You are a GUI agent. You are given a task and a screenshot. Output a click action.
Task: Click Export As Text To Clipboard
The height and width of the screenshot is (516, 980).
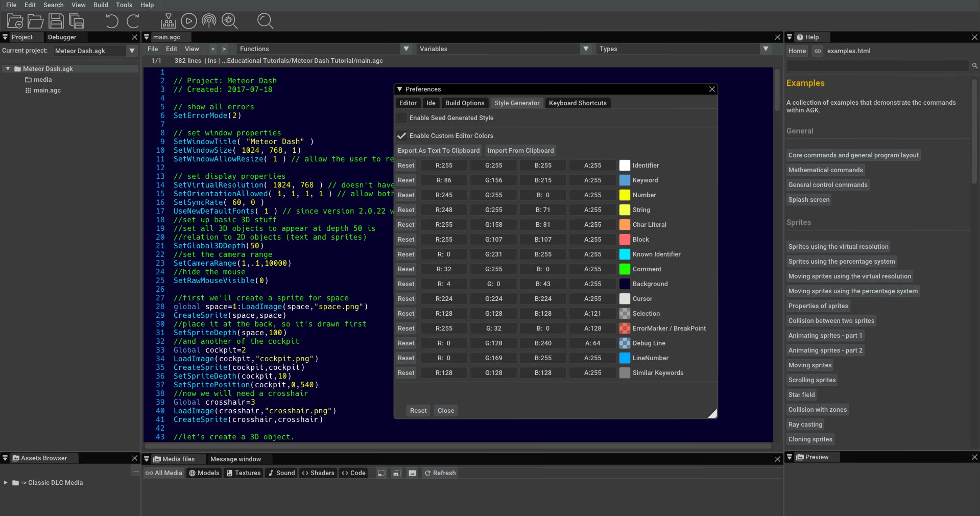tap(439, 151)
